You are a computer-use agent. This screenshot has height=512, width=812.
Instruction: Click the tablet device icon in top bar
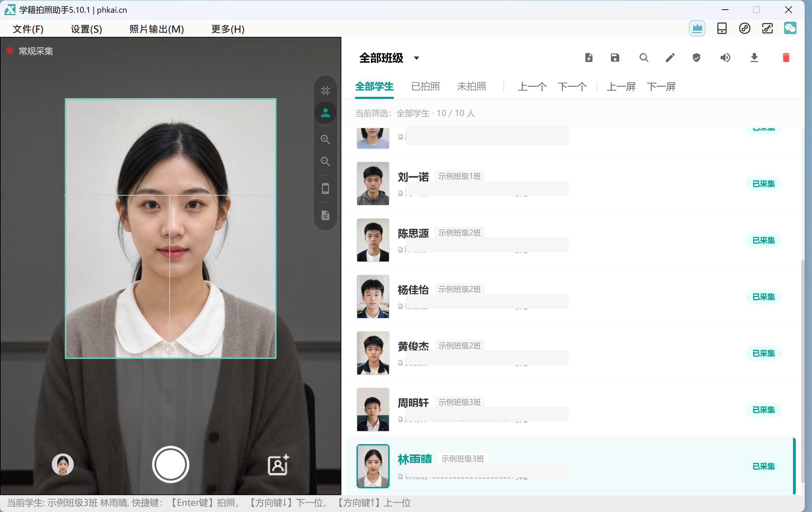[722, 28]
